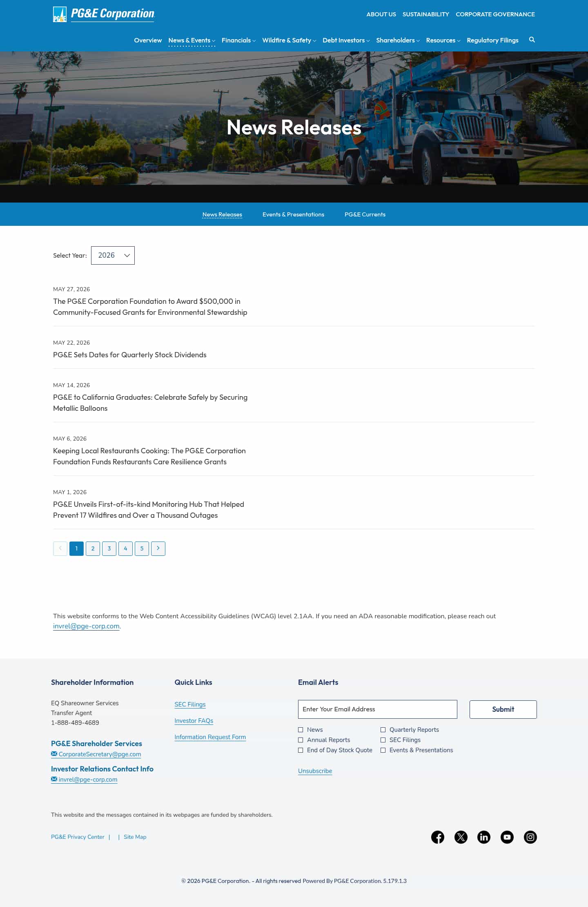The width and height of the screenshot is (588, 907).
Task: Open footer SEC Filings quick link
Action: tap(190, 704)
